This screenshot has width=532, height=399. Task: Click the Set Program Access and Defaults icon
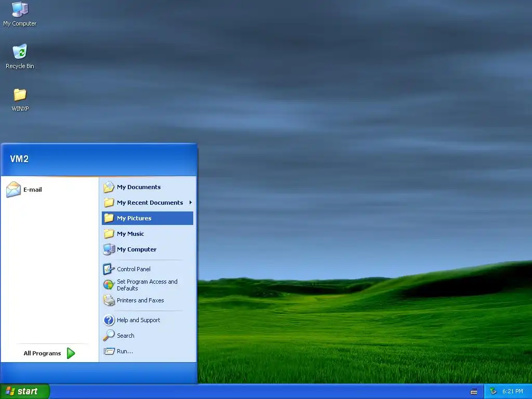[109, 285]
